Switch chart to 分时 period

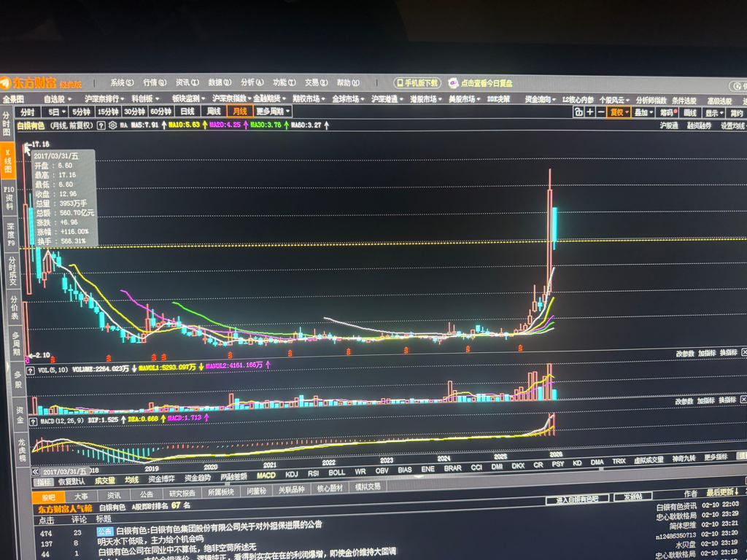[x=28, y=112]
